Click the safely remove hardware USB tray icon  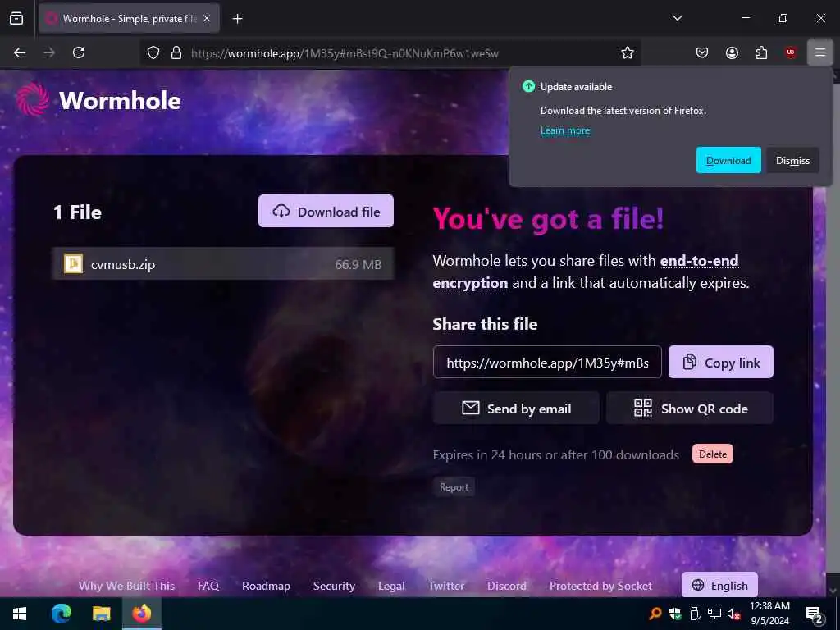click(x=695, y=614)
